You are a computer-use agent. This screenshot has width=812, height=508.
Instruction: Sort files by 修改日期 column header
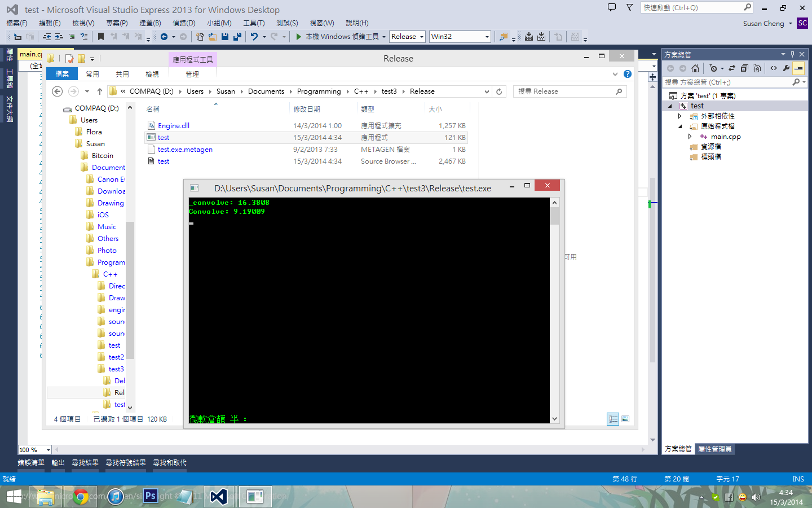(307, 109)
